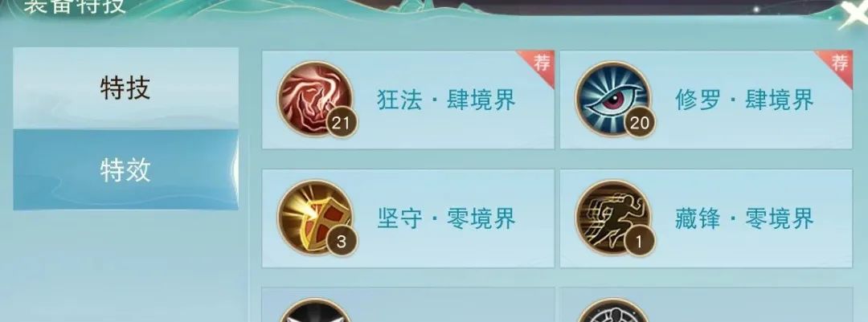Open the 修罗 · 肆境界 entry
The height and width of the screenshot is (322, 868).
(706, 100)
